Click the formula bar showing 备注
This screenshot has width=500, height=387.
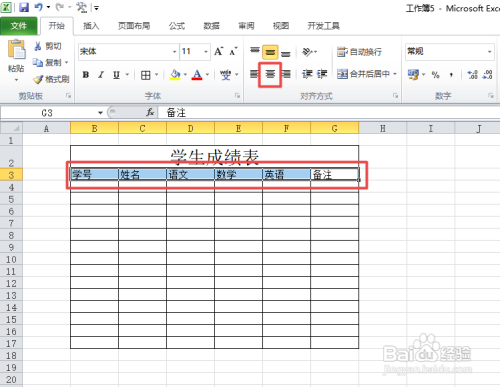pos(329,113)
